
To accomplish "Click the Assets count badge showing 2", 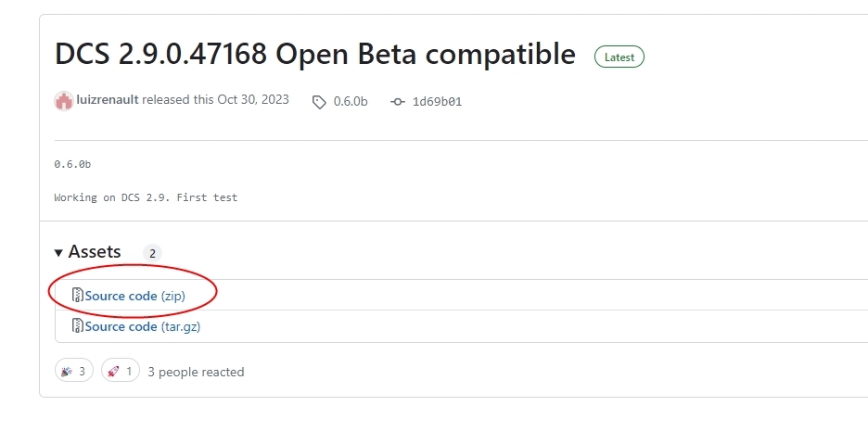I will point(152,253).
